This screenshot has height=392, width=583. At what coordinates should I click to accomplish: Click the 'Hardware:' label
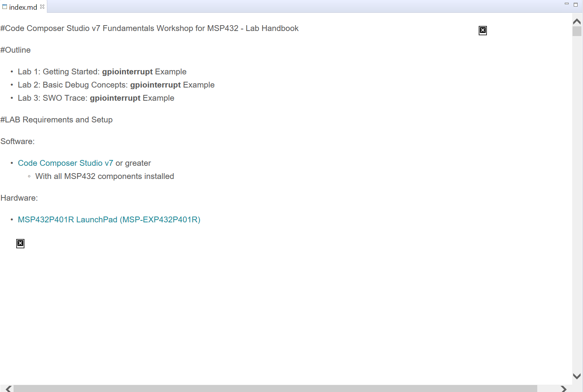19,198
